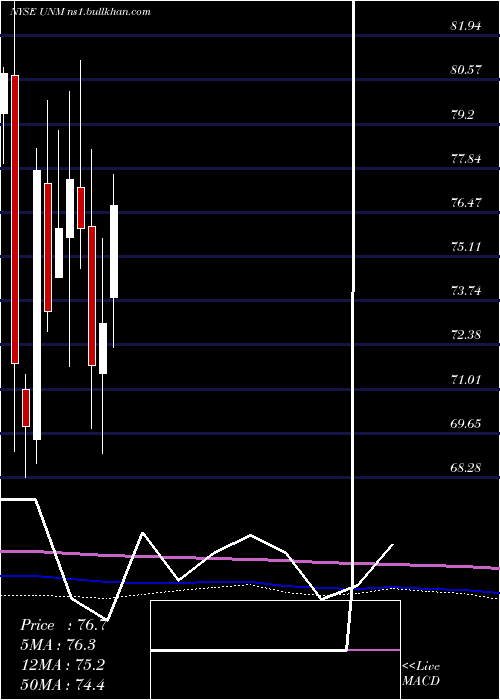Click the Live MACD label
Image resolution: width=500 pixels, height=700 pixels.
[x=421, y=674]
